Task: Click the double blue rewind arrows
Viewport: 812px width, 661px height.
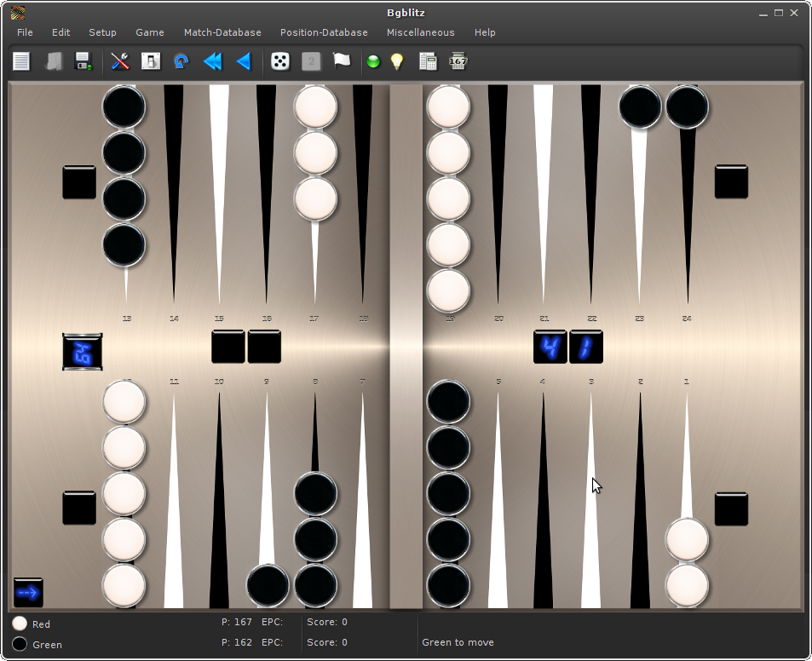Action: click(x=212, y=61)
